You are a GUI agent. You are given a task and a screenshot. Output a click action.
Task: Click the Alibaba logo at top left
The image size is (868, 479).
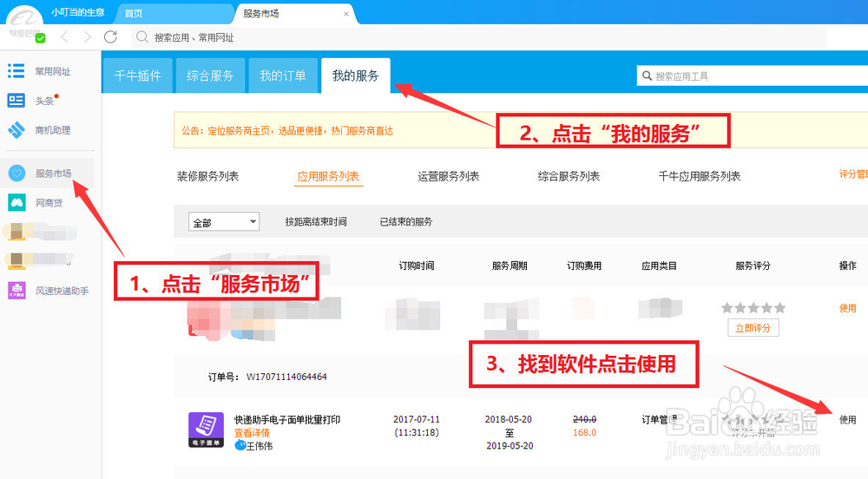click(23, 22)
